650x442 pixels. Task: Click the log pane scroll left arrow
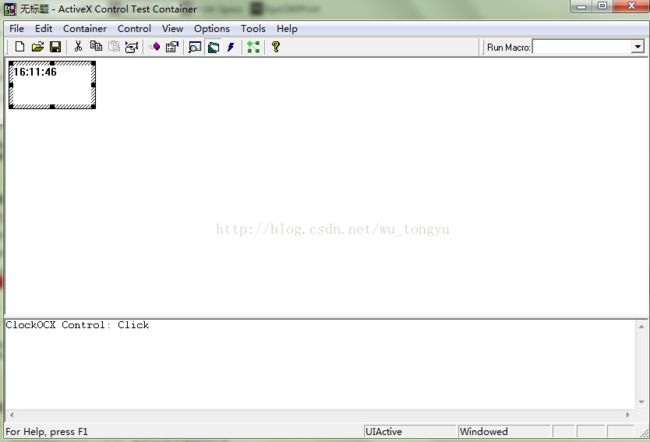coord(12,414)
